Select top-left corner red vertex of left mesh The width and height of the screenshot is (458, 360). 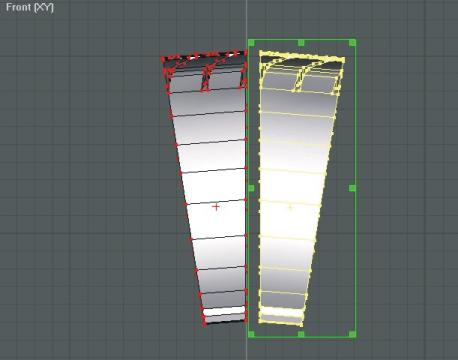click(163, 59)
